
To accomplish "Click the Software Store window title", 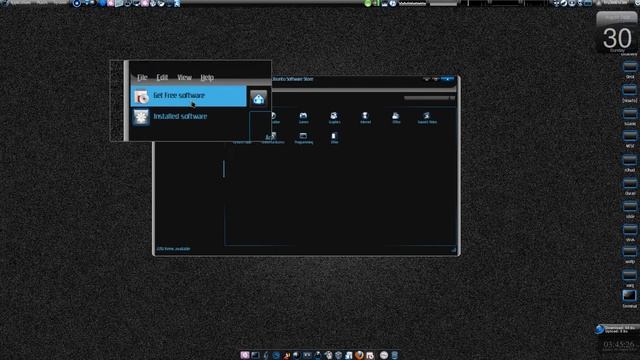I will tap(293, 79).
